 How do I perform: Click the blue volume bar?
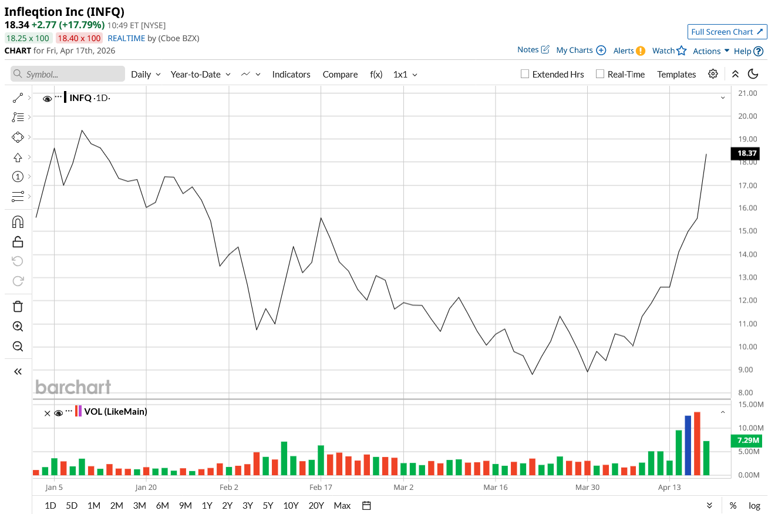pyautogui.click(x=688, y=445)
